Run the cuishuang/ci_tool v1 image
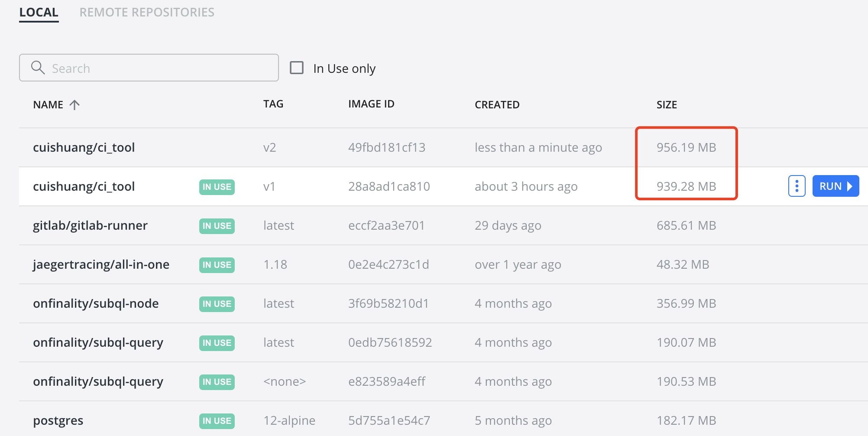This screenshot has height=436, width=868. click(835, 186)
